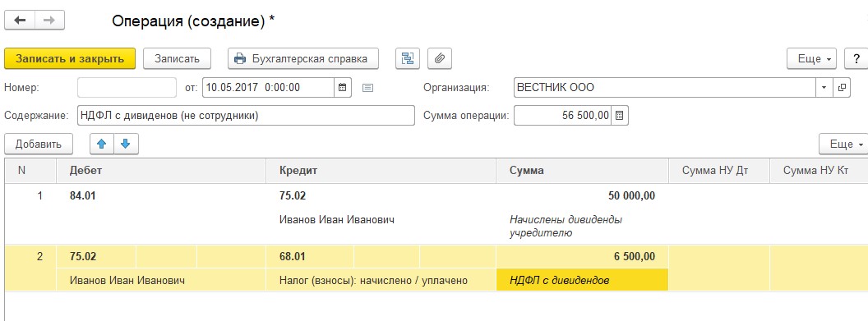Open the table Еще menu
This screenshot has height=321, width=868.
843,144
